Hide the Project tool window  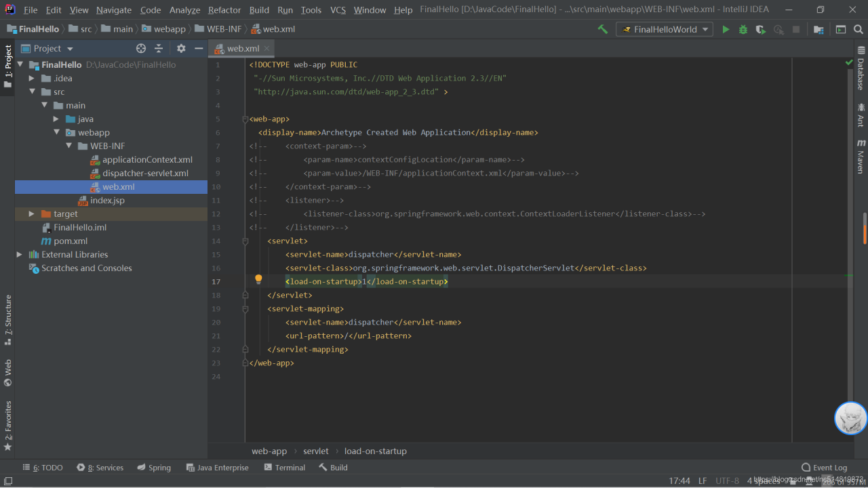coord(199,48)
